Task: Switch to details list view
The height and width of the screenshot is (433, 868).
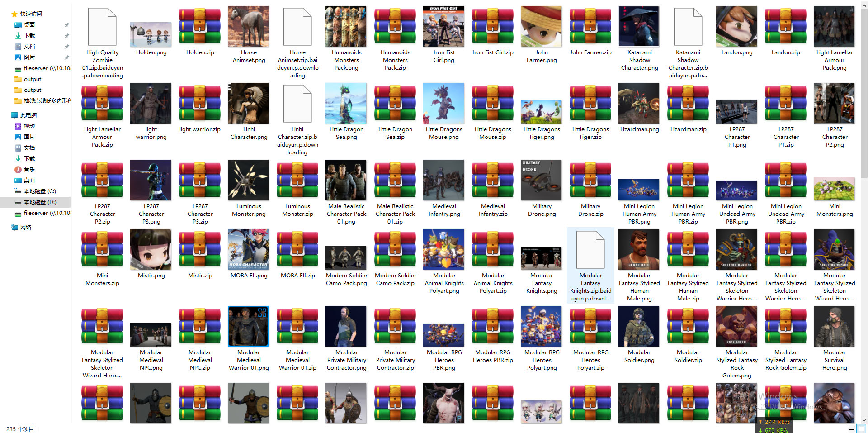Action: point(851,429)
